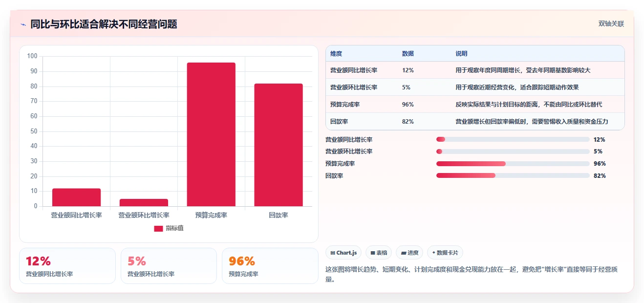Click the 营业额同比增长率 bar in chart
Screen dimensions: 644x303
pos(76,197)
